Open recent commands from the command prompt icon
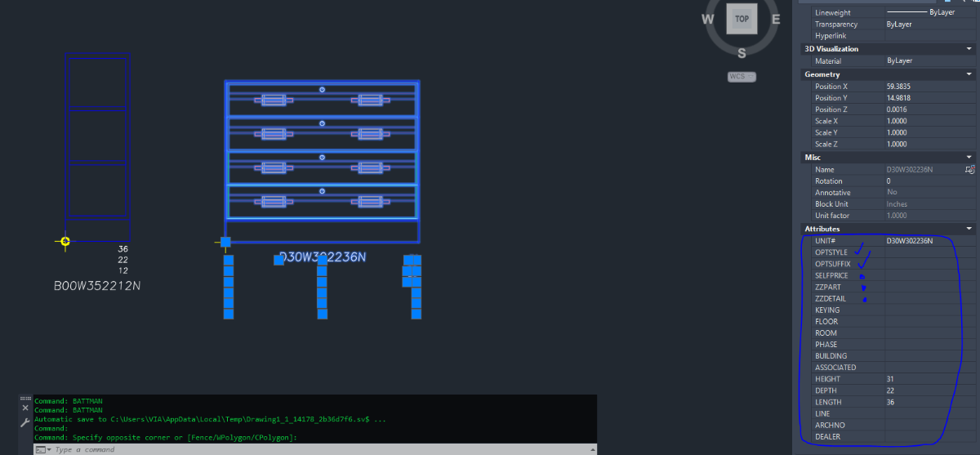Viewport: 980px width, 455px height. click(42, 449)
